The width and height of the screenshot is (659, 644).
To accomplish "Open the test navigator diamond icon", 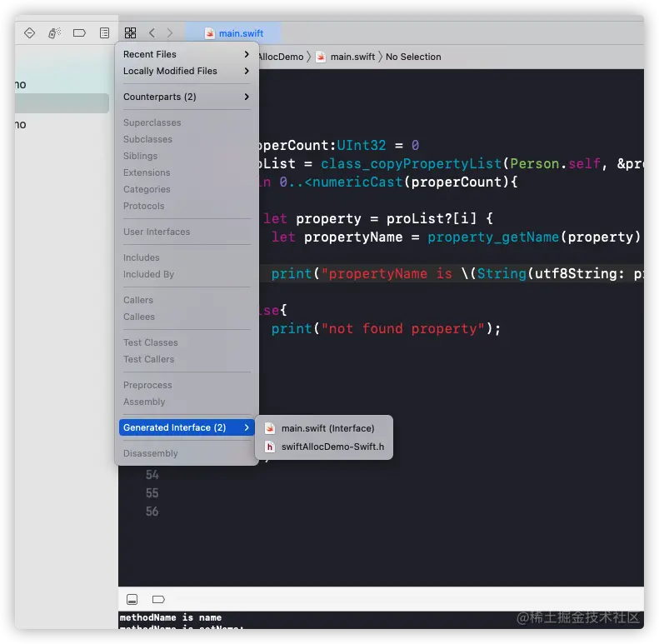I will click(29, 32).
